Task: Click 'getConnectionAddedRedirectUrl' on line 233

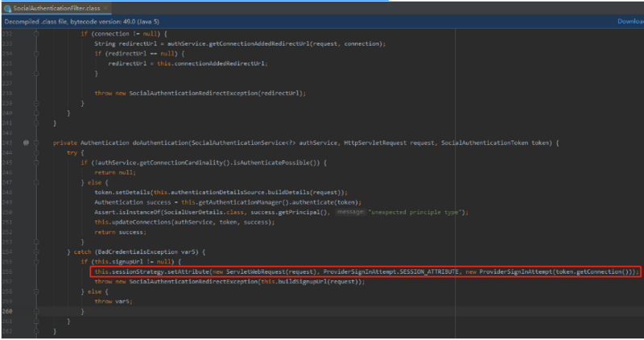Action: pos(259,44)
